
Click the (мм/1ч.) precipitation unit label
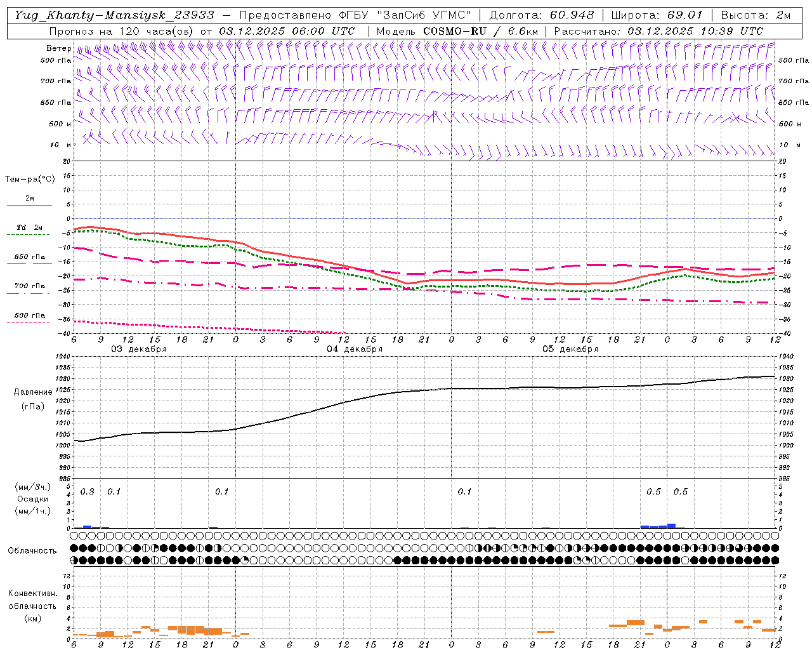click(x=33, y=511)
